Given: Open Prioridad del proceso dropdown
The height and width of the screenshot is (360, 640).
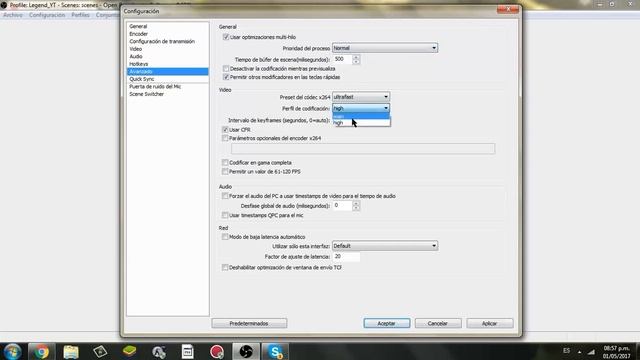Looking at the screenshot, I should (x=385, y=48).
